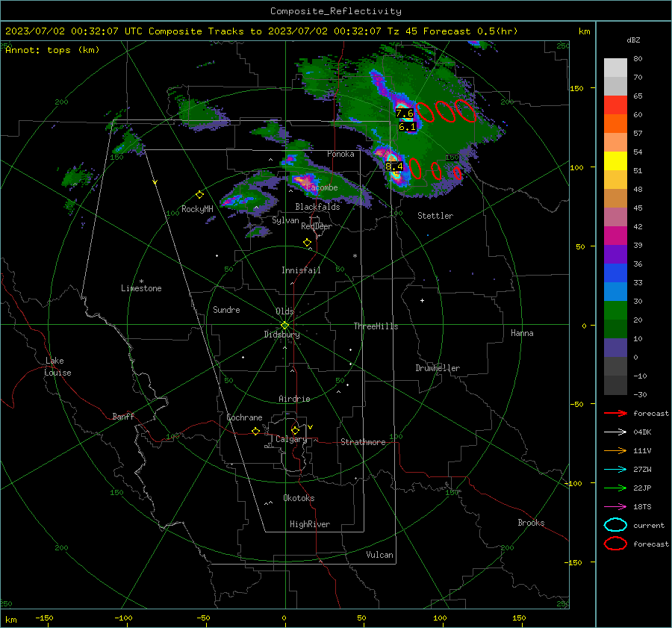The image size is (672, 628).
Task: Click the ThreeHills city label
Action: click(376, 326)
